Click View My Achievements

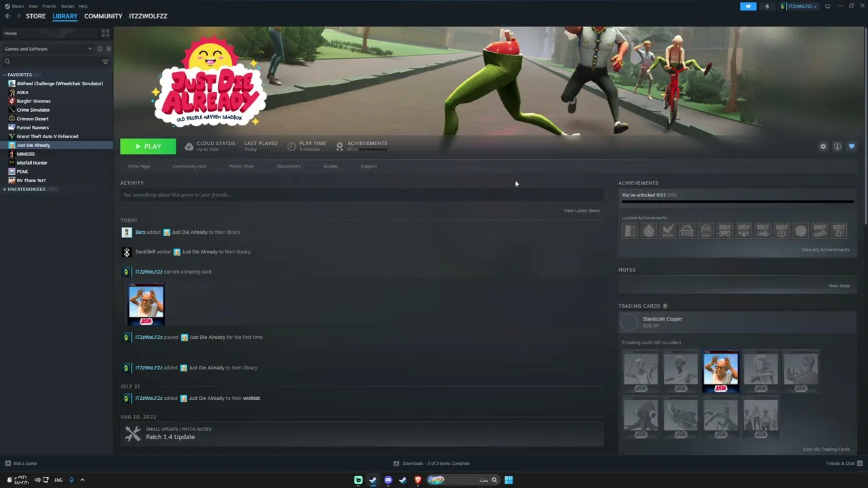(x=825, y=249)
